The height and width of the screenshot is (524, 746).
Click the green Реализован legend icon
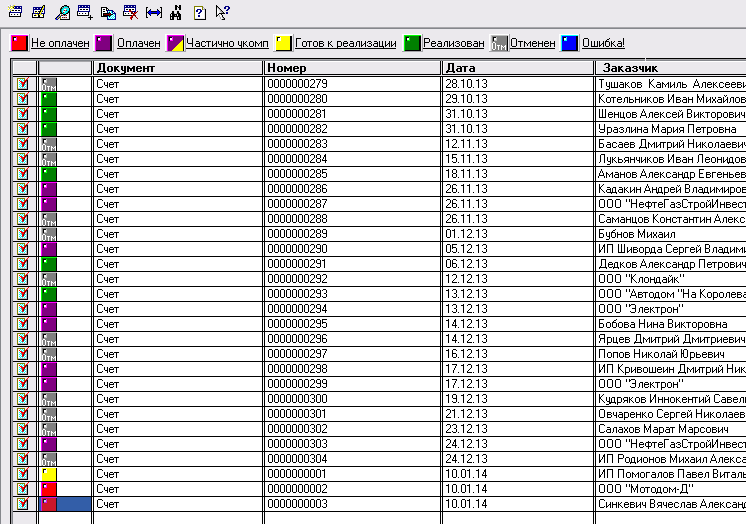pos(412,43)
